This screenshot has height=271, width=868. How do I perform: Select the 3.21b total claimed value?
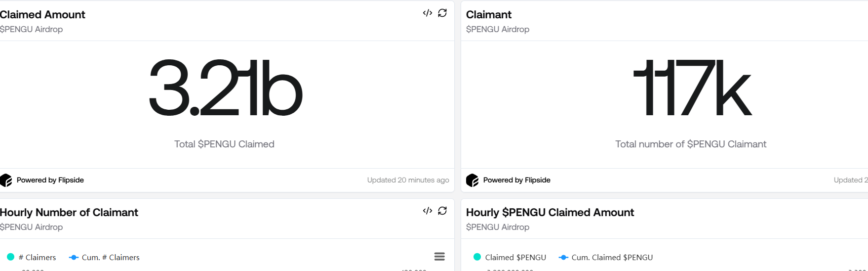click(x=225, y=89)
